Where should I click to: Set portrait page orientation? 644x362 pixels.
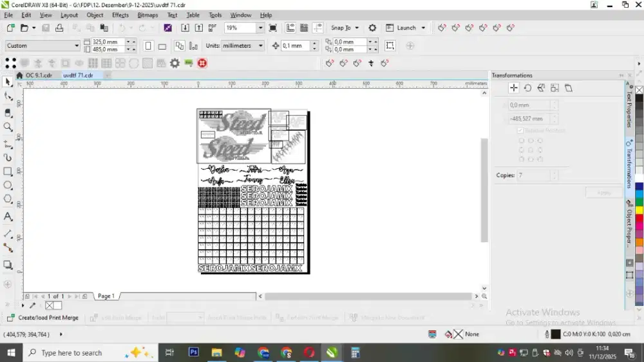click(x=148, y=46)
